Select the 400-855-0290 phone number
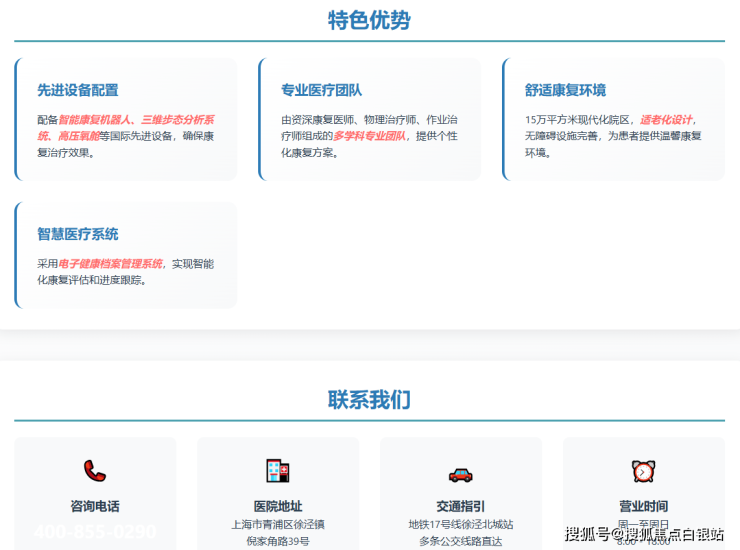Image resolution: width=740 pixels, height=550 pixels. (95, 532)
